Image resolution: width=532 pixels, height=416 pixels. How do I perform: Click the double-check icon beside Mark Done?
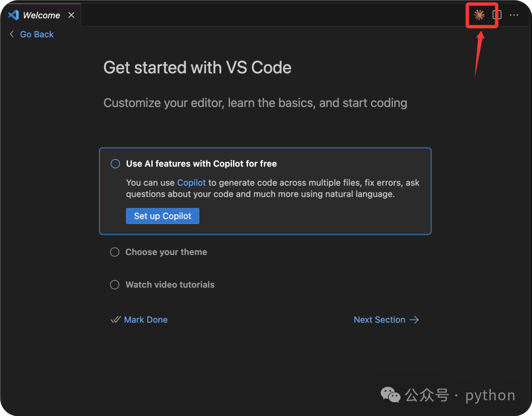coord(116,320)
